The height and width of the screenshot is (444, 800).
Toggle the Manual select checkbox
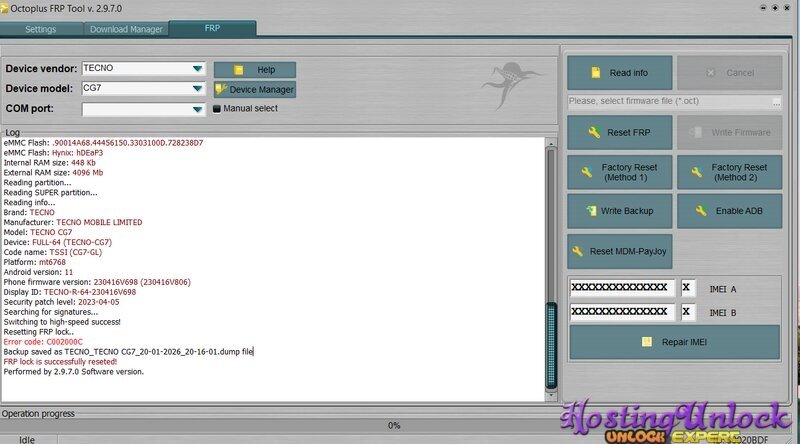coord(217,109)
